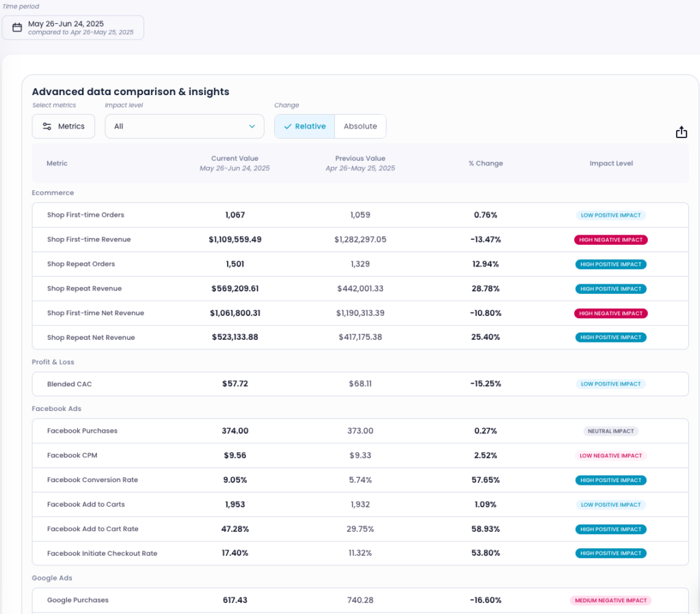Image resolution: width=700 pixels, height=614 pixels.
Task: Open the date range calendar icon
Action: (x=17, y=27)
